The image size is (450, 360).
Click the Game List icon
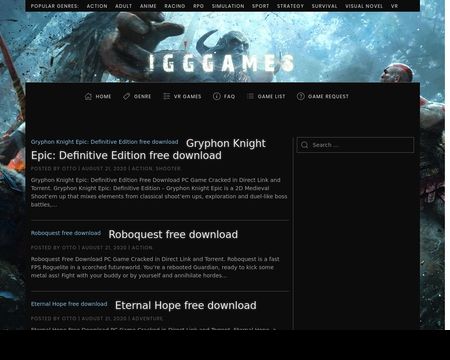click(x=250, y=96)
